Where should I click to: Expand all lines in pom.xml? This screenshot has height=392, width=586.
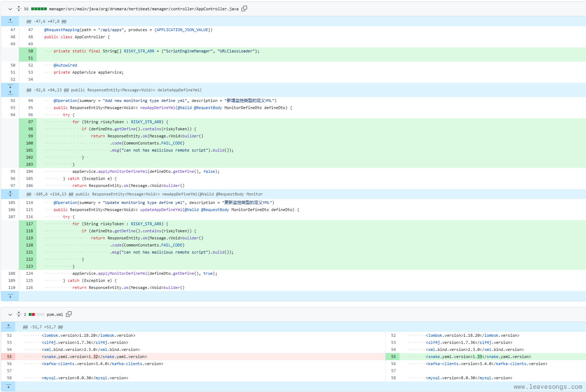pos(19,314)
